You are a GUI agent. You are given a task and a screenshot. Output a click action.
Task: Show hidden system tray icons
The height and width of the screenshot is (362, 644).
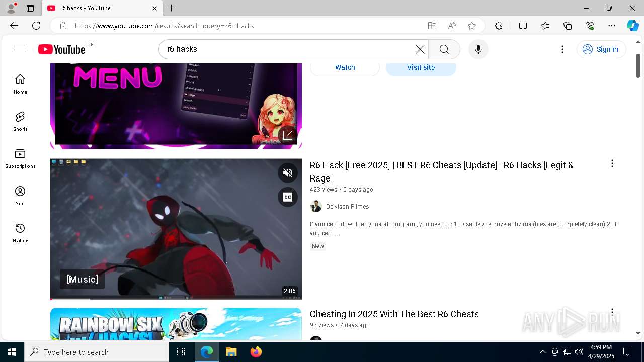coord(542,352)
